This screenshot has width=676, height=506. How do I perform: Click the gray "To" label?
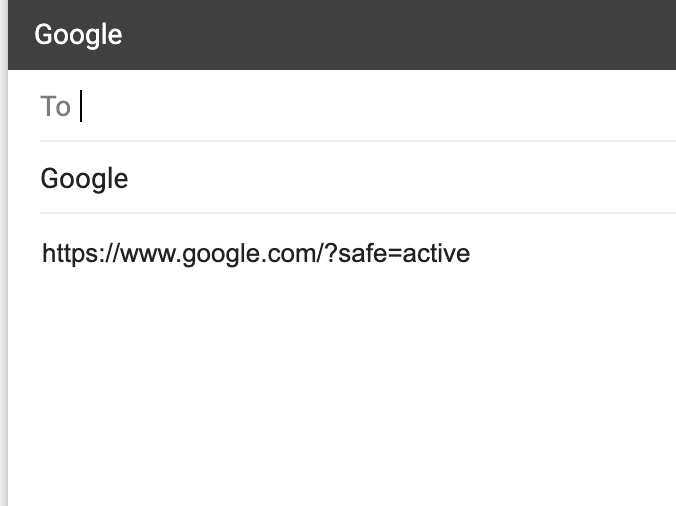point(55,106)
